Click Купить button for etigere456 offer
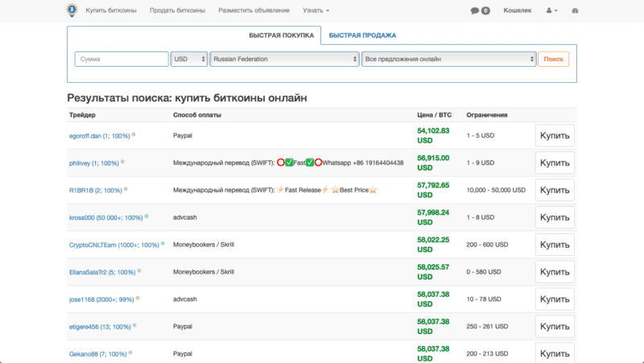 (x=555, y=327)
